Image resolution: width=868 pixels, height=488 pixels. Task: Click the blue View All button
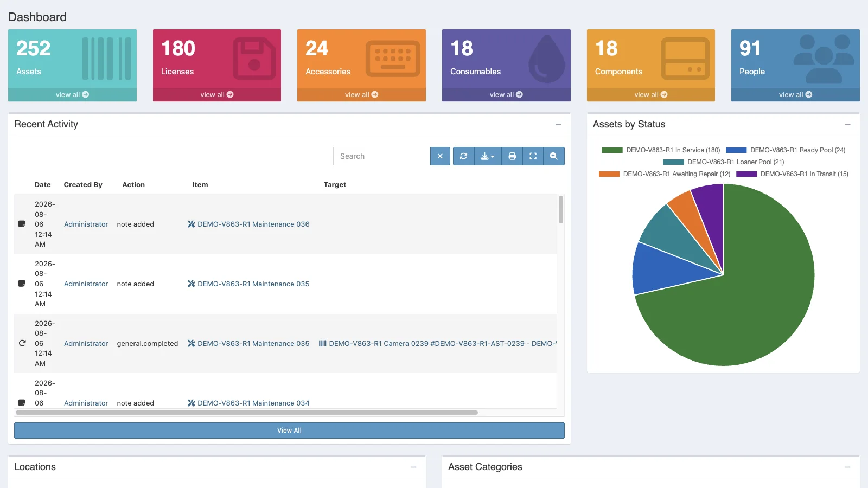[289, 431]
